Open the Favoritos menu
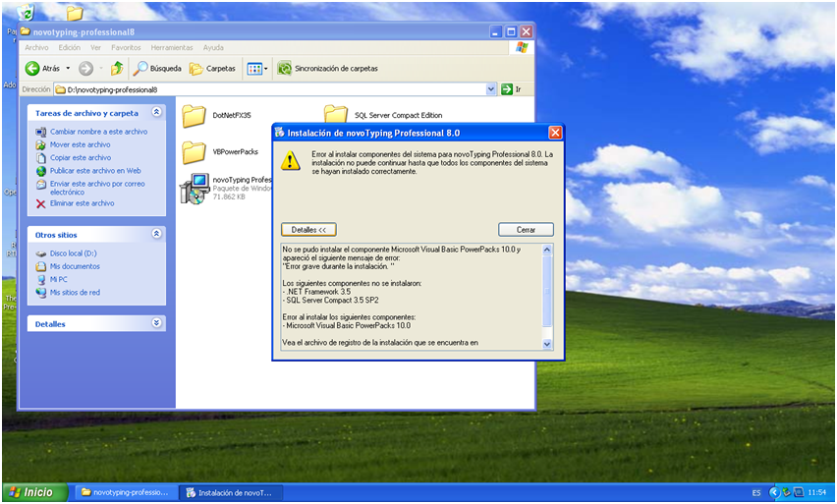The width and height of the screenshot is (837, 504). coord(126,47)
